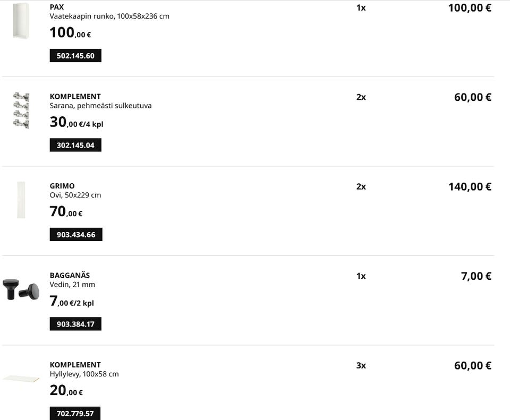Select article number 903.434.66 badge
This screenshot has width=510, height=420.
(x=76, y=234)
